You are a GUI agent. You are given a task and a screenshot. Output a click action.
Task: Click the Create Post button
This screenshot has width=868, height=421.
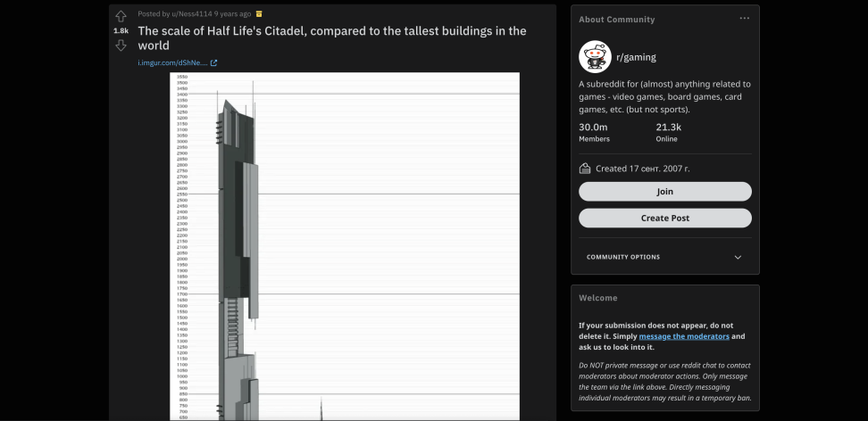(664, 218)
